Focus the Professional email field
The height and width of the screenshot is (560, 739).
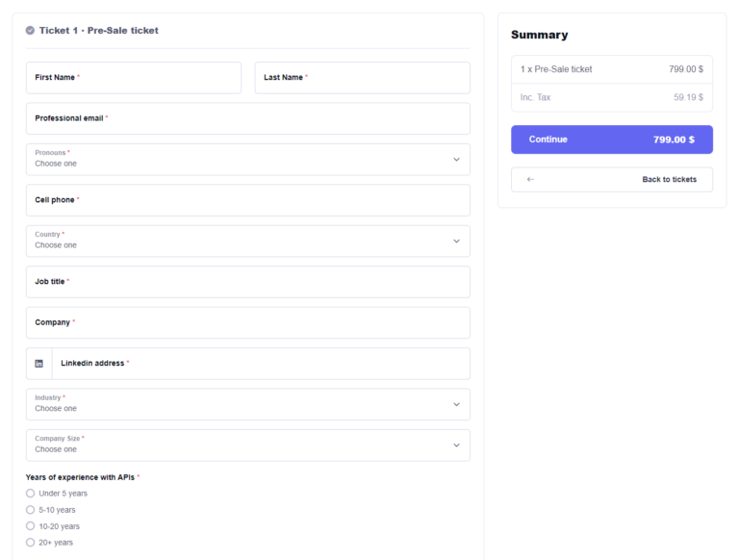[247, 118]
